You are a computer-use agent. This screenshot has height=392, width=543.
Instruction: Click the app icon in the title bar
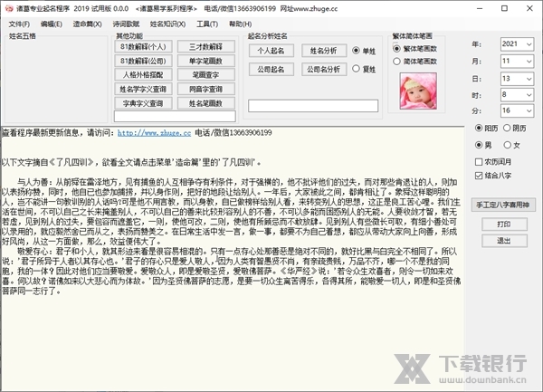8,9
